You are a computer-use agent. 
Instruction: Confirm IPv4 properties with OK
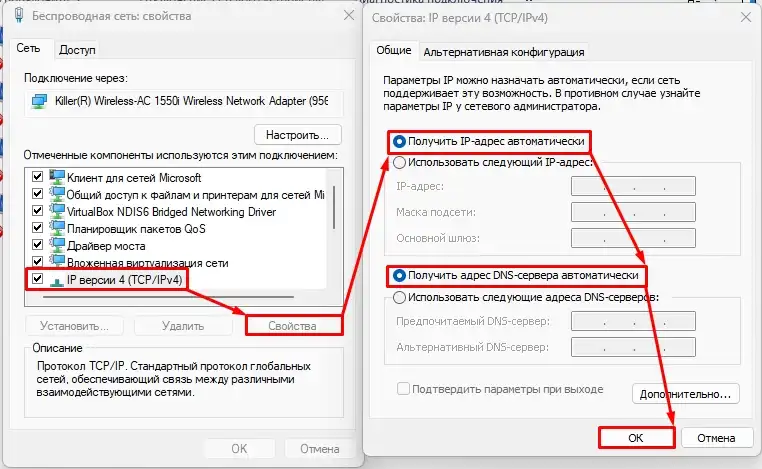[636, 438]
